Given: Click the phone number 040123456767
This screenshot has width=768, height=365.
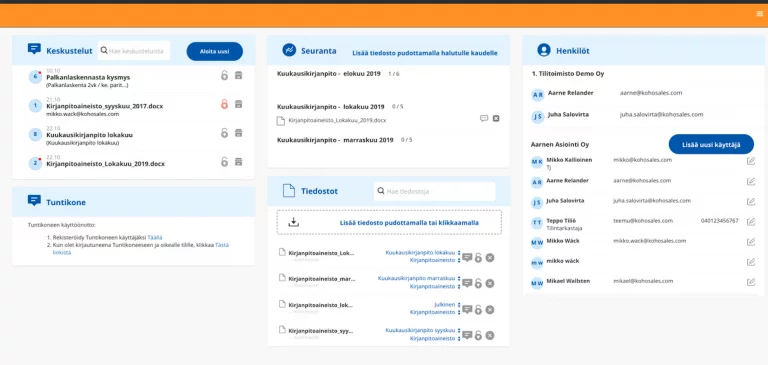Looking at the screenshot, I should click(720, 221).
